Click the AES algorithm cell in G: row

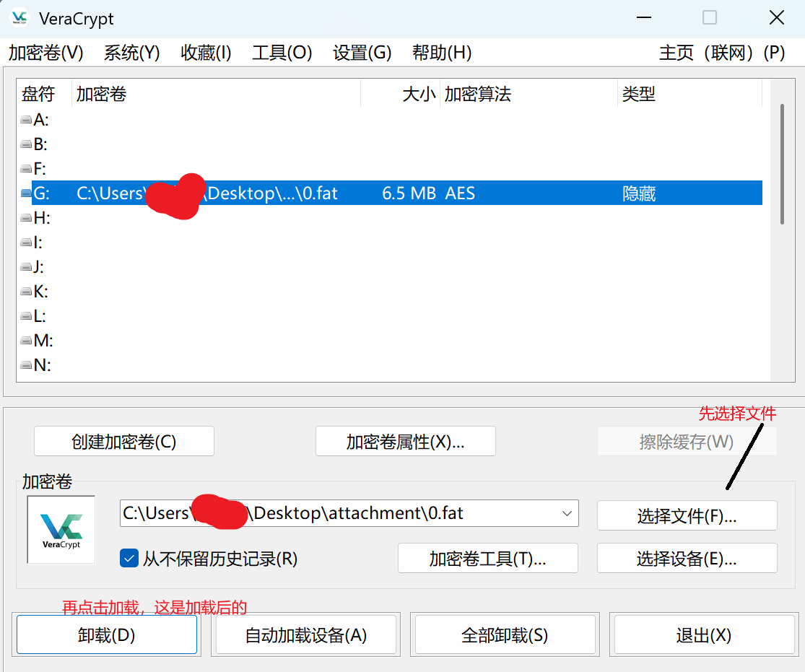click(x=460, y=193)
